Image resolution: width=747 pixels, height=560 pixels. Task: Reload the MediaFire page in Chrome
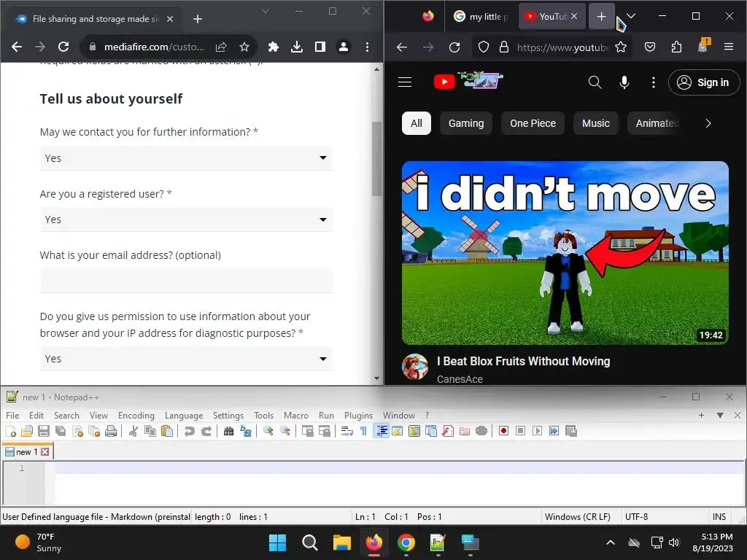(x=63, y=47)
